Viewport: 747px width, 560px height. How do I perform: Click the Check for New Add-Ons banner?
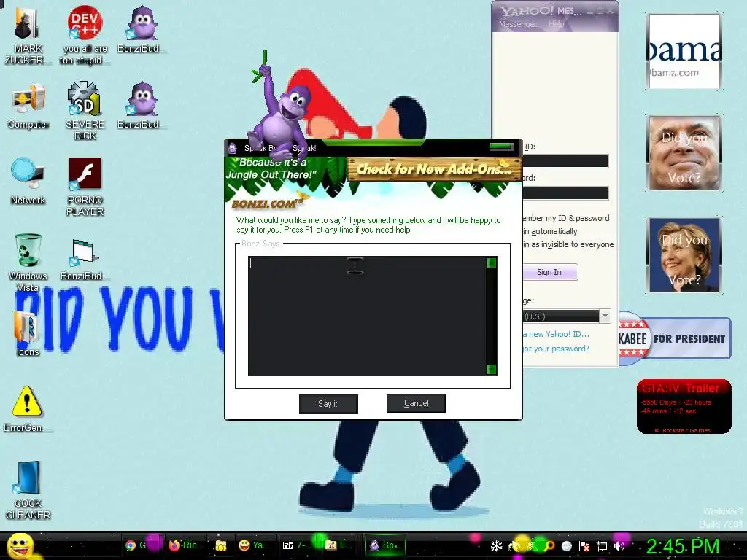point(434,169)
